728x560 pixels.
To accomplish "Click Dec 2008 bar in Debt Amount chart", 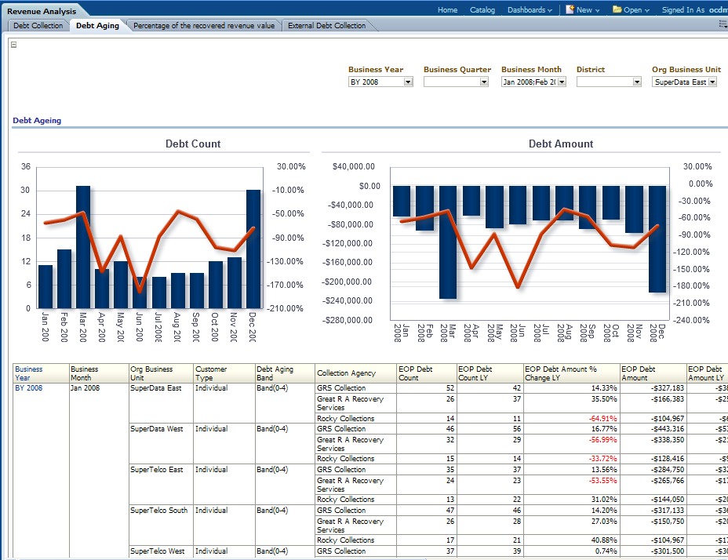I will click(657, 239).
